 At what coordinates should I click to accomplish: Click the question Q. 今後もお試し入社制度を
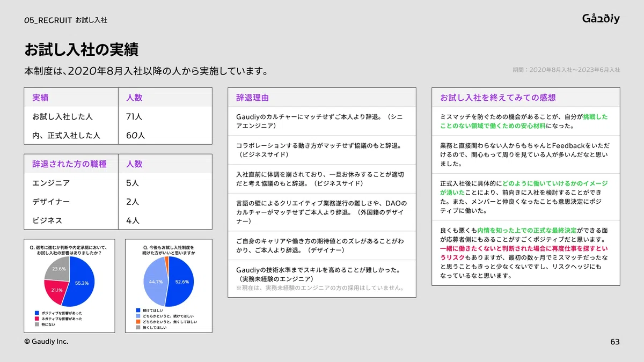click(x=169, y=249)
